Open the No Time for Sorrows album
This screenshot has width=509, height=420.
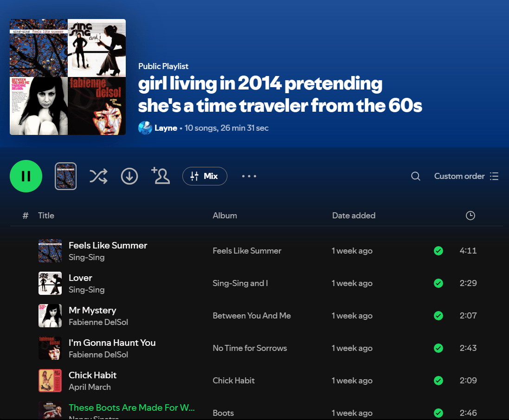(250, 348)
